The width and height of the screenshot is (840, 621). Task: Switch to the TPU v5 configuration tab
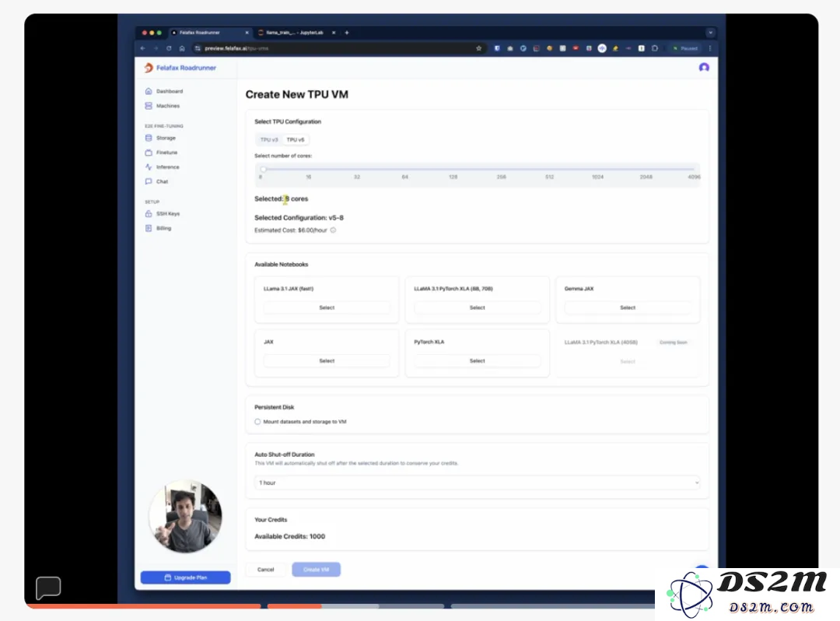tap(296, 140)
